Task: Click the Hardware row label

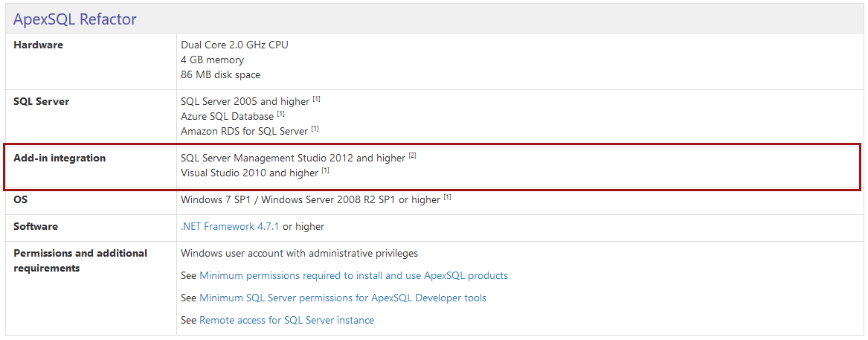Action: click(38, 45)
